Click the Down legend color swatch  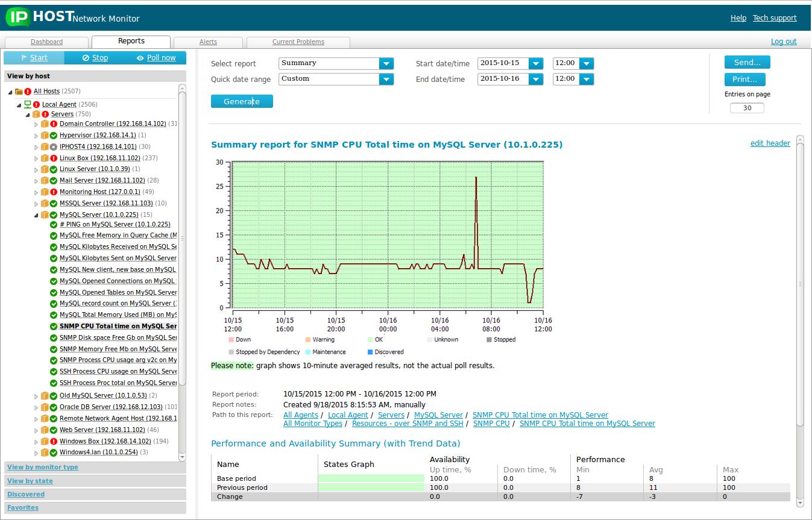(231, 340)
